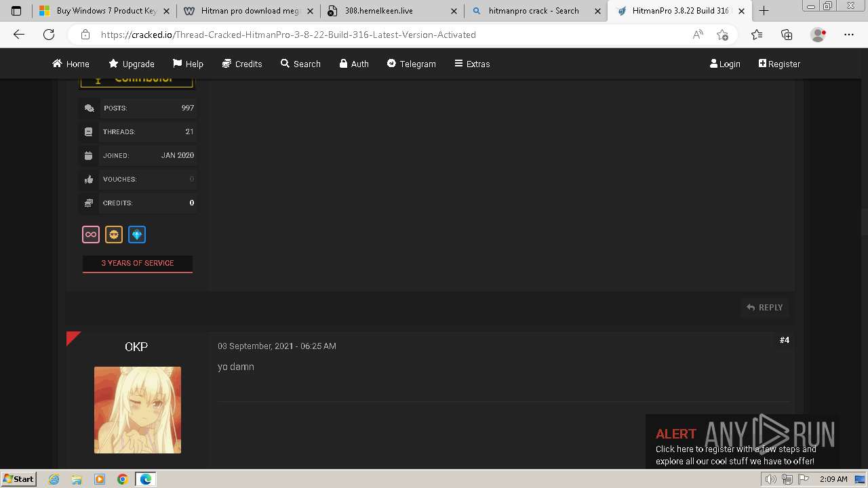Click the blue diamond badge
This screenshot has height=488, width=868.
pos(137,235)
